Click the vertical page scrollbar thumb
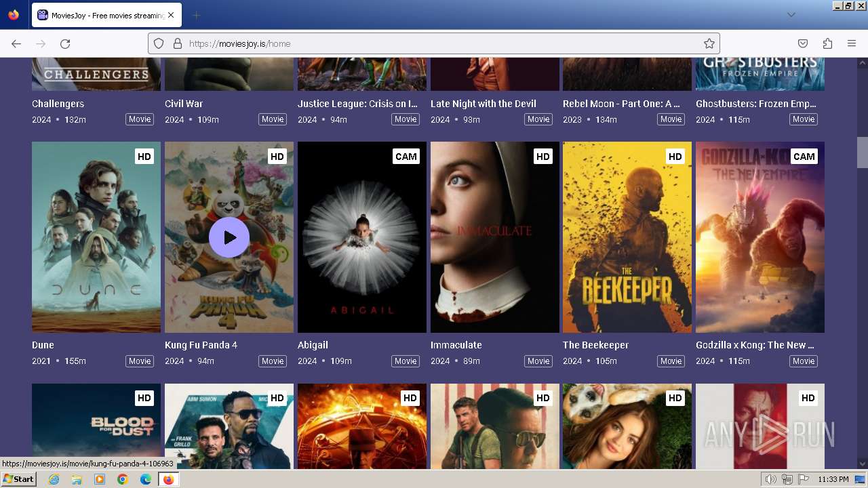Image resolution: width=868 pixels, height=488 pixels. 862,152
